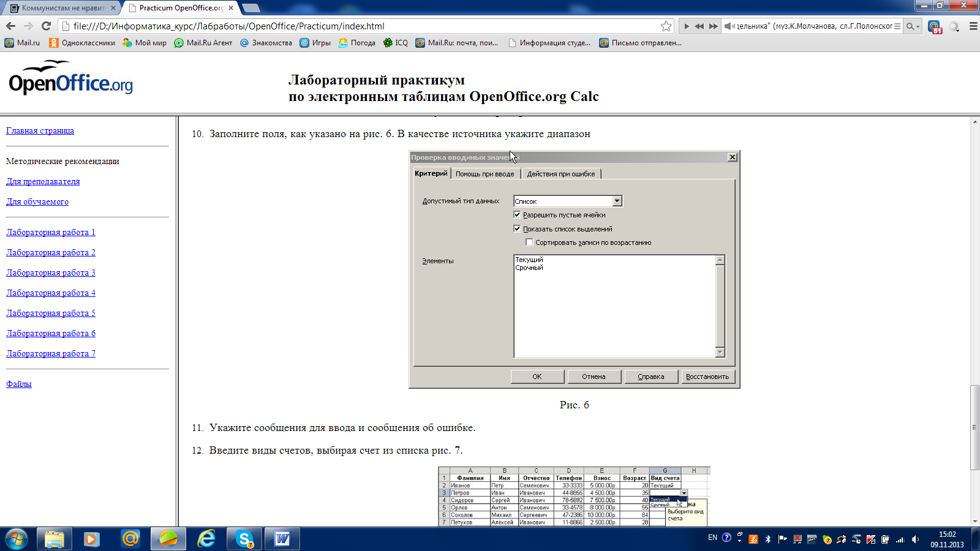
Task: Toggle Показать список выделений checkbox
Action: 517,229
